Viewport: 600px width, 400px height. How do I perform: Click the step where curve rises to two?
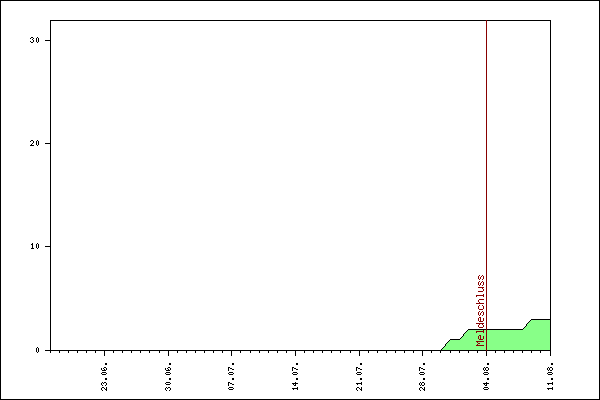[464, 333]
